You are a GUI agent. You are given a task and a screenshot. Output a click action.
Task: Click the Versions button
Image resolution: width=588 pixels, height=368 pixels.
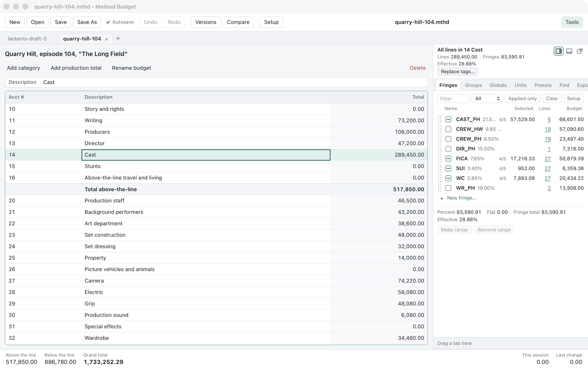206,22
